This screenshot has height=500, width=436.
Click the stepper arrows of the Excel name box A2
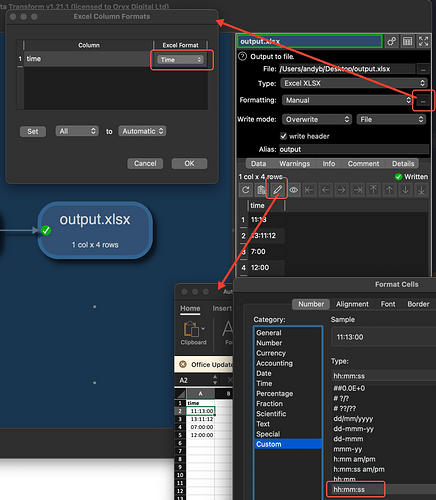pyautogui.click(x=215, y=380)
